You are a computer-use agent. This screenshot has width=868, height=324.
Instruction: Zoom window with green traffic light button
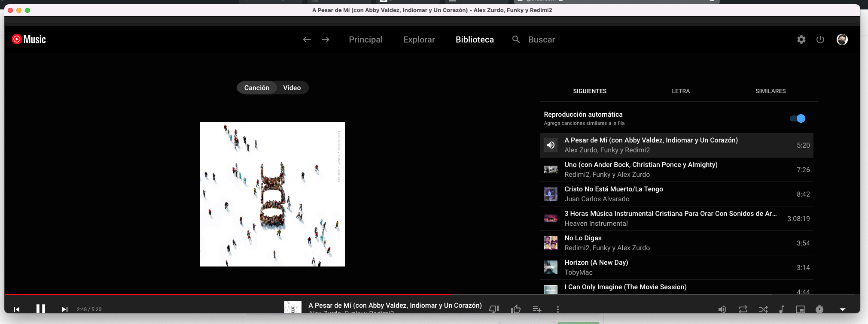click(x=27, y=10)
